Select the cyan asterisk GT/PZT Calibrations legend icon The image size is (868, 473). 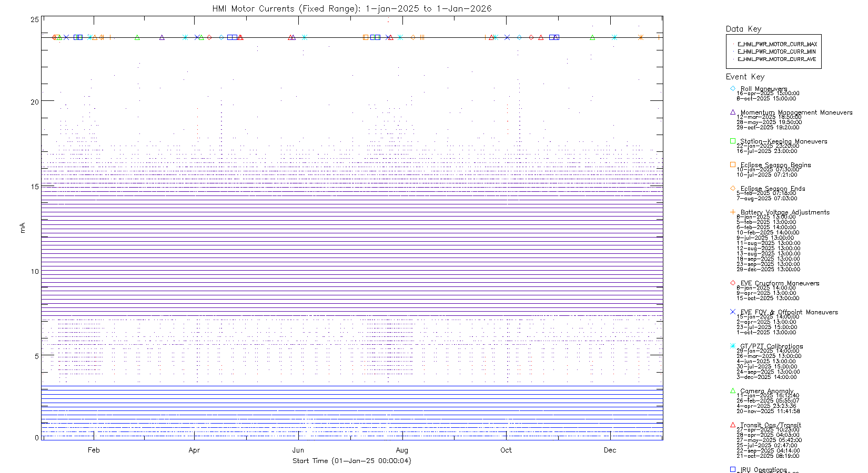[732, 346]
